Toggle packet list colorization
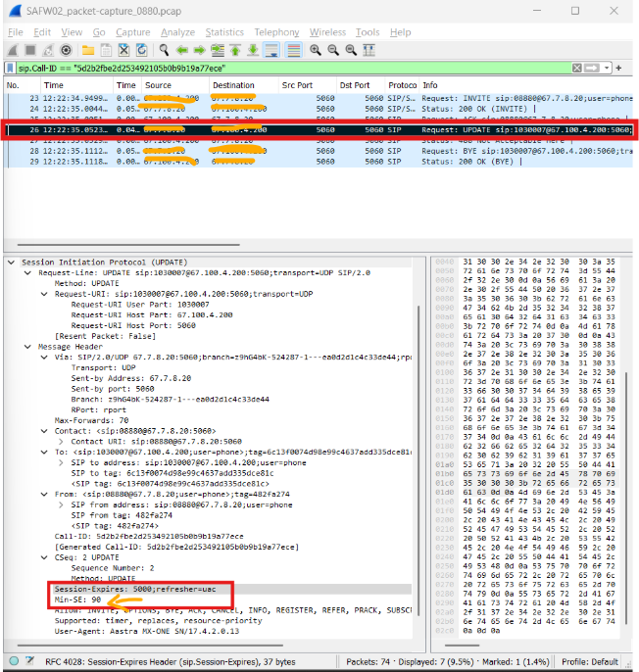Image resolution: width=639 pixels, height=672 pixels. [x=294, y=51]
